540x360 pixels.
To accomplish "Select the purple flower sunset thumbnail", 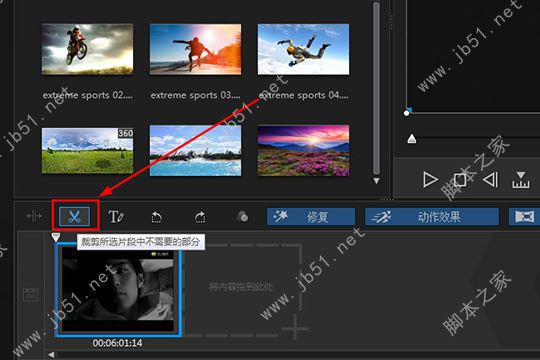I will 303,151.
